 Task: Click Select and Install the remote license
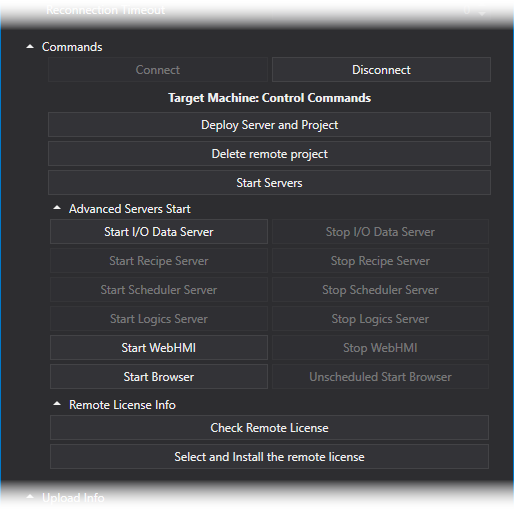(269, 457)
